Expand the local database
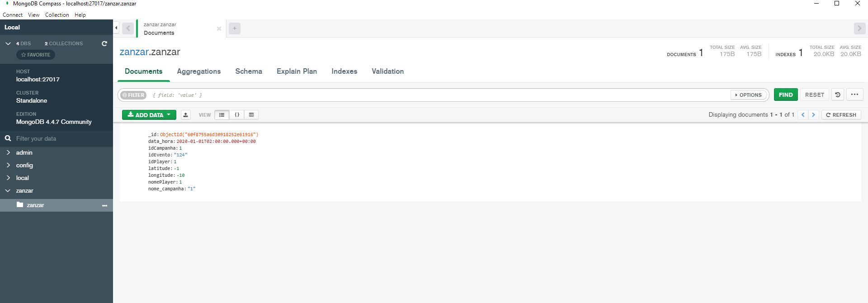868x303 pixels. (x=8, y=178)
